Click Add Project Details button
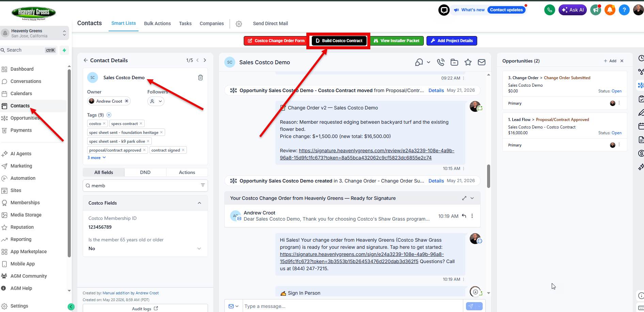644x312 pixels. 452,41
